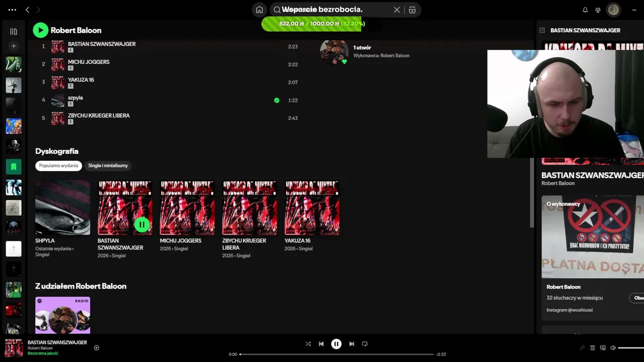This screenshot has width=644, height=362.
Task: Play Robert Baloon with green play button
Action: pyautogui.click(x=40, y=30)
